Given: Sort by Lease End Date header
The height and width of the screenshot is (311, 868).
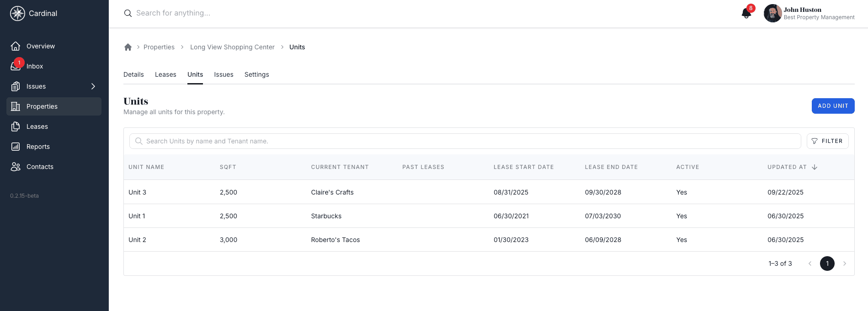Looking at the screenshot, I should pos(611,167).
